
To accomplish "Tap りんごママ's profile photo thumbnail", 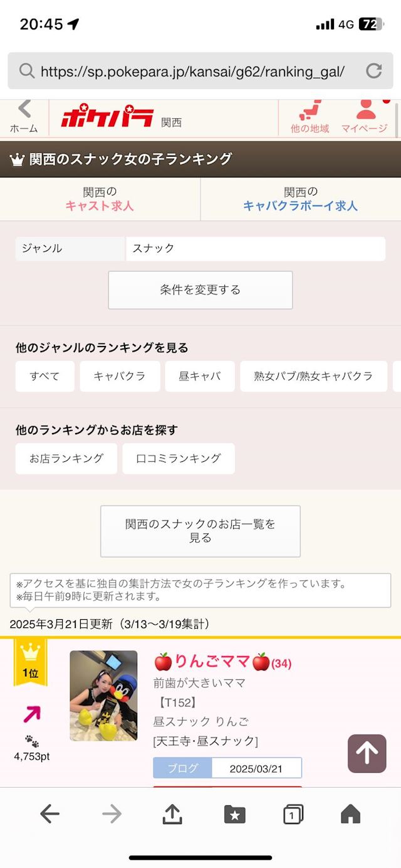I will click(103, 694).
